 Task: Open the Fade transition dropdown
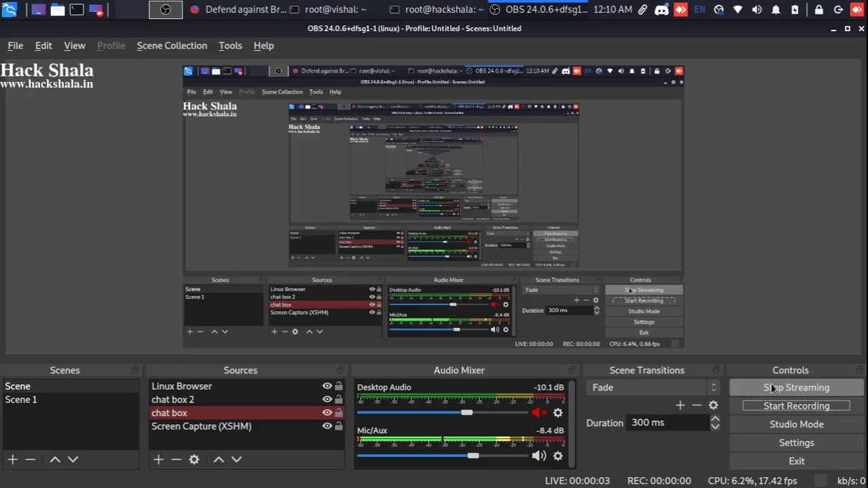(x=652, y=388)
